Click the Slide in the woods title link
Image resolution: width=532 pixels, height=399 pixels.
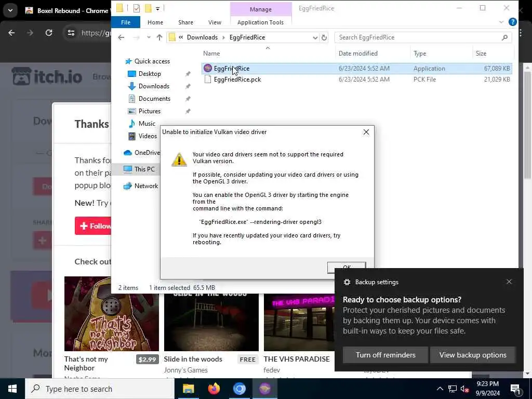pyautogui.click(x=193, y=359)
